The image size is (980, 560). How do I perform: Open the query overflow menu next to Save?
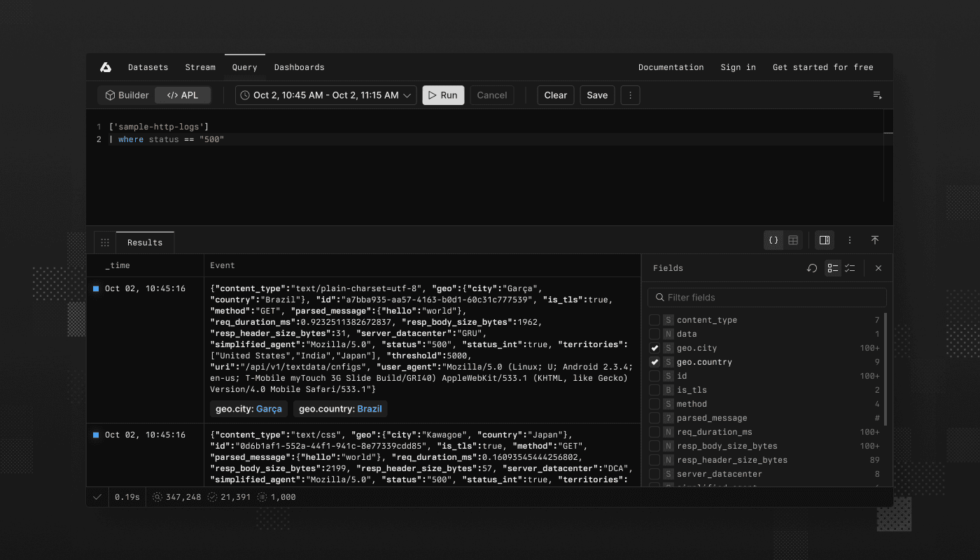point(630,95)
